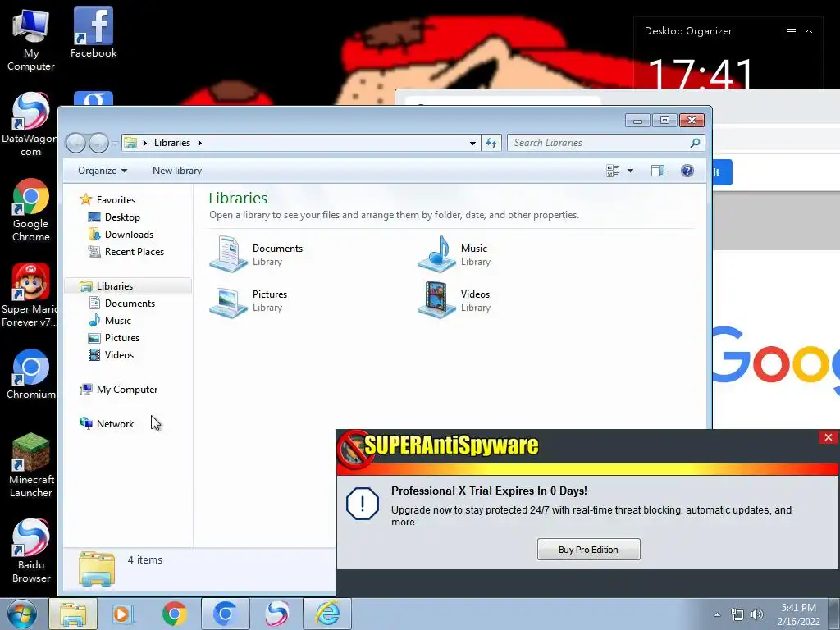The width and height of the screenshot is (840, 630).
Task: Click Chromium icon in taskbar
Action: [225, 614]
